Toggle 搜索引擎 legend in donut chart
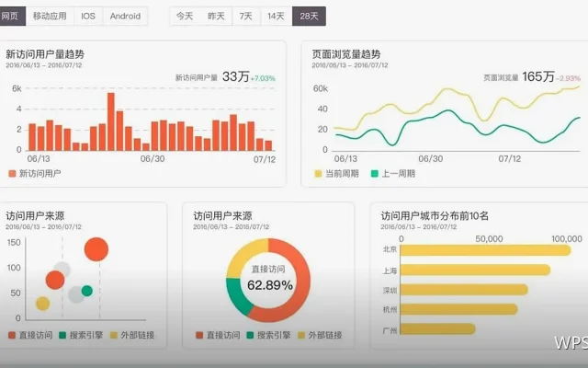 pos(268,335)
